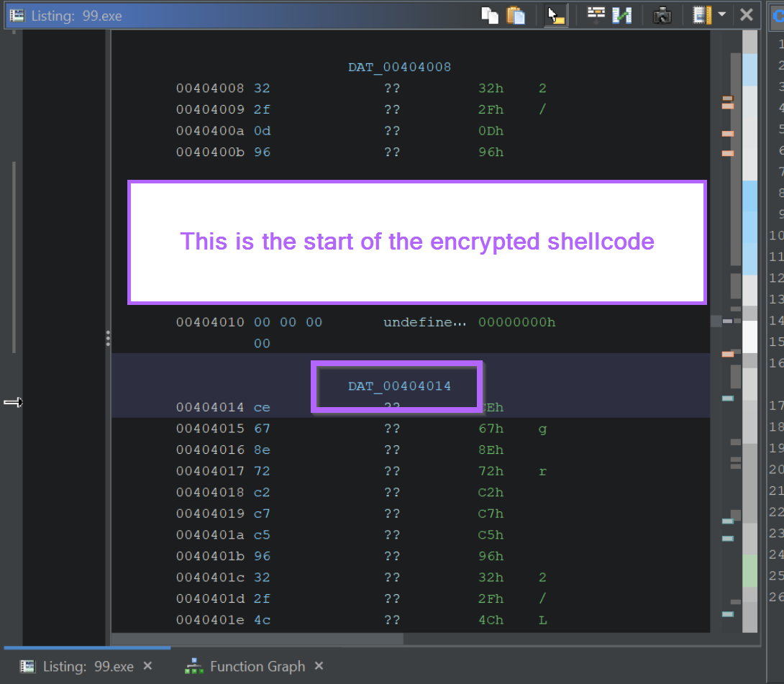Copy the selected bytes to clipboard
This screenshot has height=684, width=784.
pos(490,15)
